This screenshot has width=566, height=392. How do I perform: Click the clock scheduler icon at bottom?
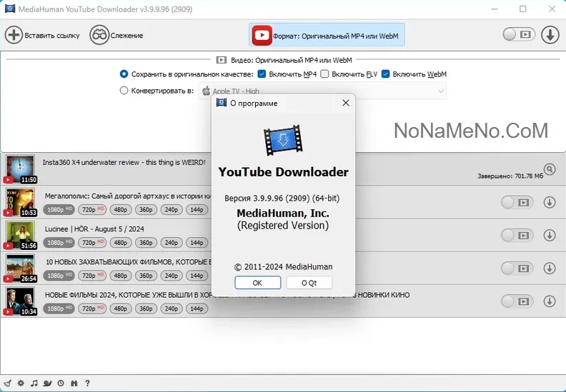coord(61,383)
